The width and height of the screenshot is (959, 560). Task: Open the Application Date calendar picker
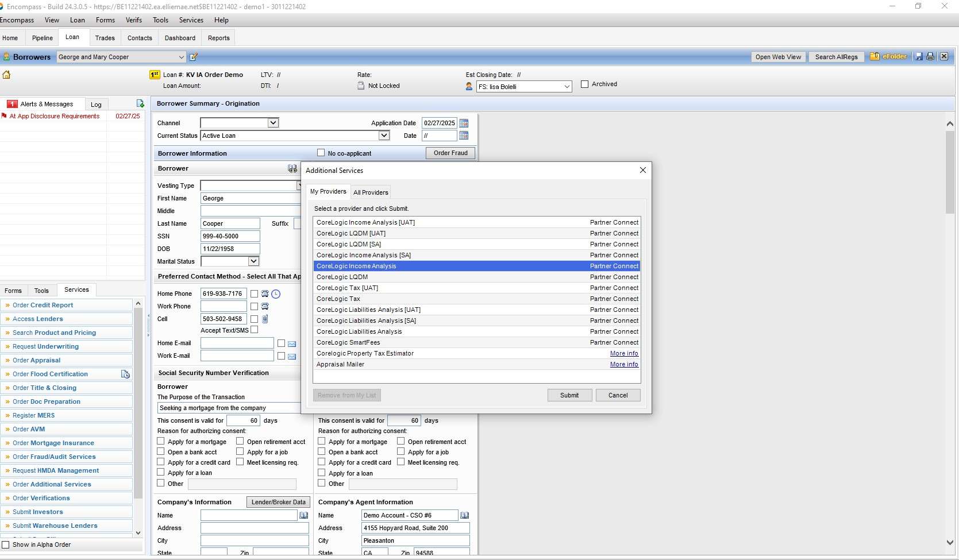click(x=464, y=123)
